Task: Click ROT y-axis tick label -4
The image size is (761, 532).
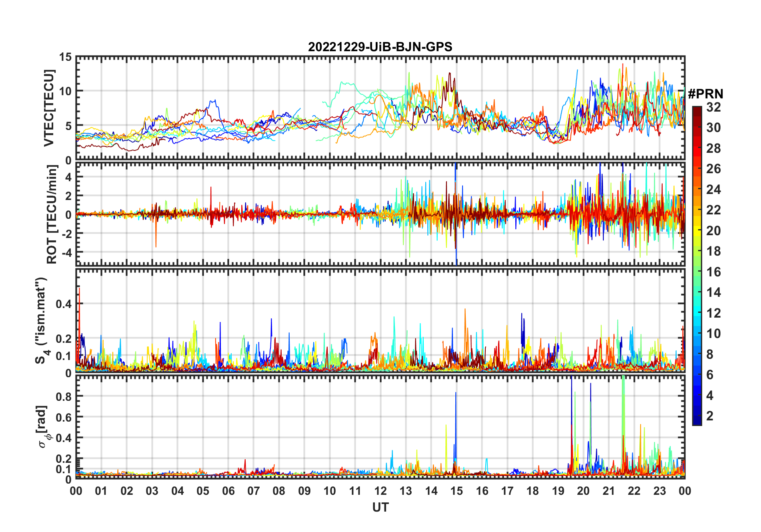Action: click(x=66, y=252)
